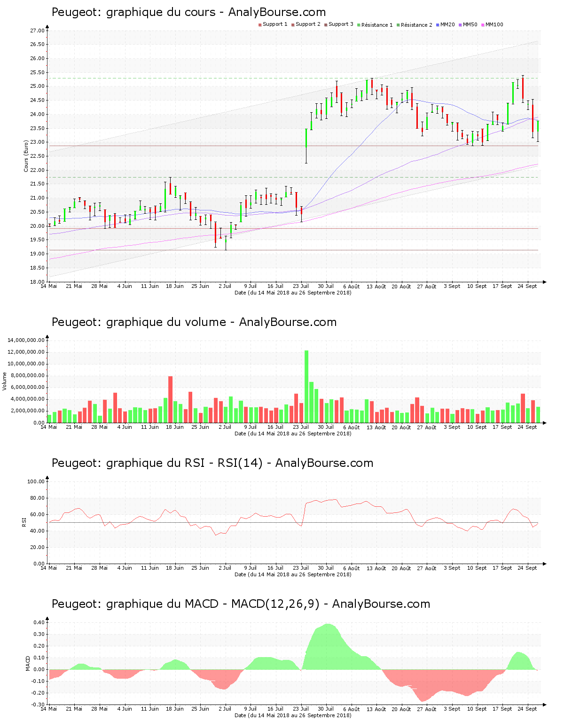The height and width of the screenshot is (728, 564).
Task: Click the date range caption under the MACD chart
Action: pos(293,715)
